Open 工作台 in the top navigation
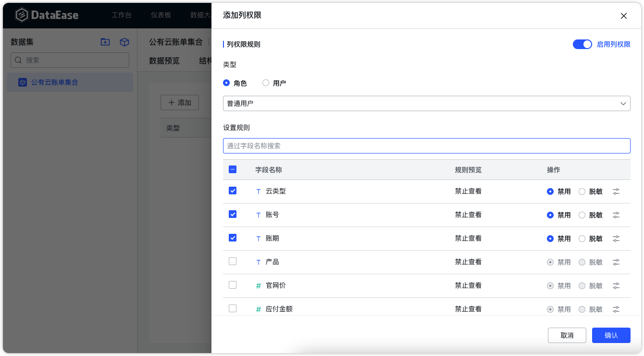Screen dimensions: 644x356 (122, 15)
